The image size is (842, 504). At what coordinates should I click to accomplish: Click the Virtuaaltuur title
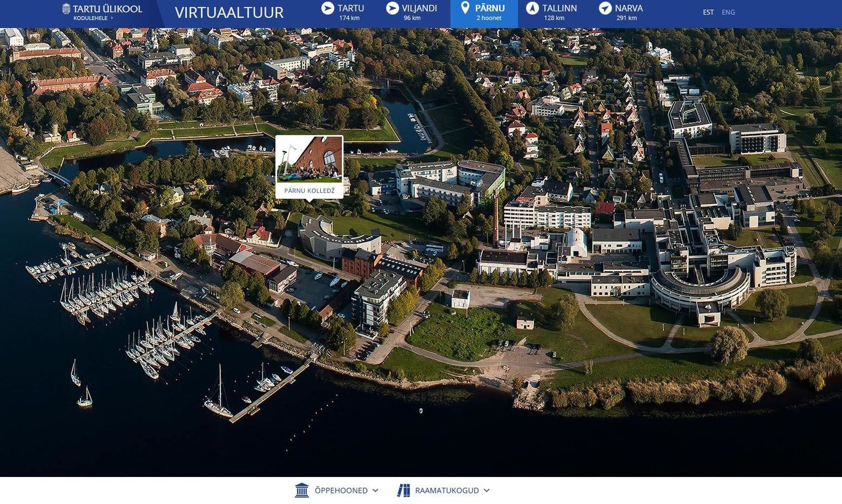(229, 12)
